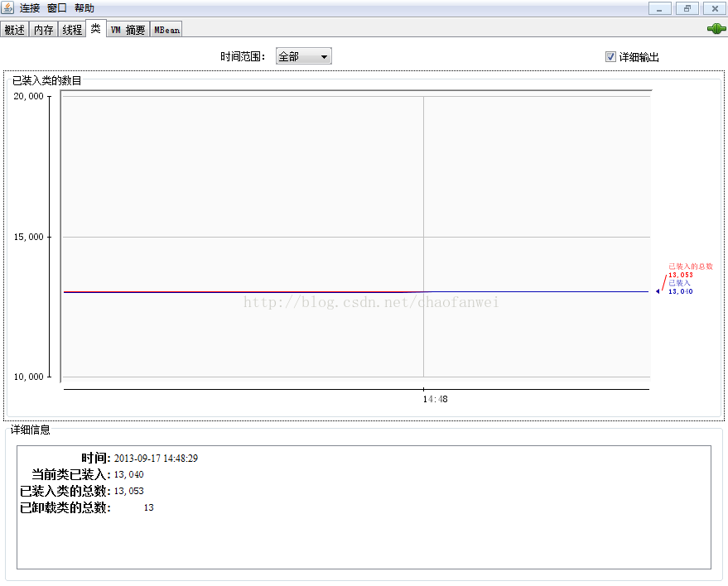728x586 pixels.
Task: Click the 当前类已装入 value 13,040
Action: coord(128,474)
